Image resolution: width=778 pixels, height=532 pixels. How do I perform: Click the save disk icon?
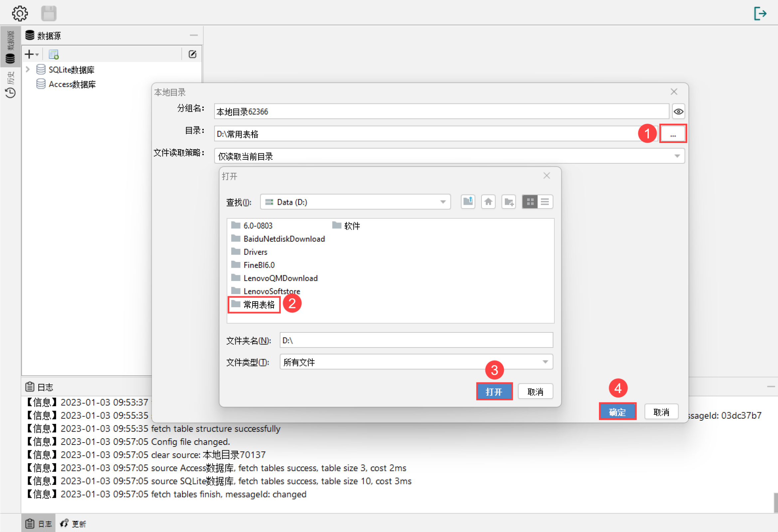[x=49, y=13]
